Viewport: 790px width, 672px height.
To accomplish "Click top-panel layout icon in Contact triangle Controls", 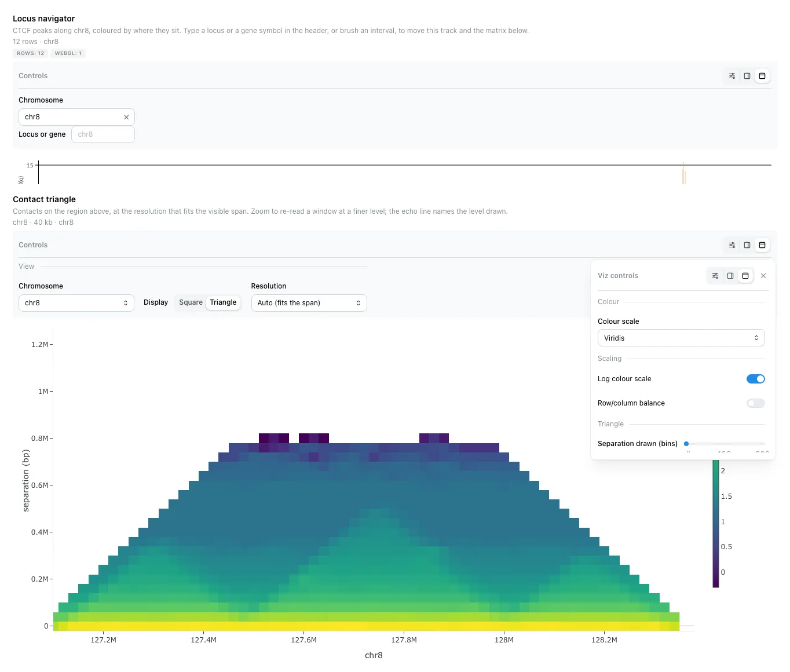I will click(x=762, y=245).
